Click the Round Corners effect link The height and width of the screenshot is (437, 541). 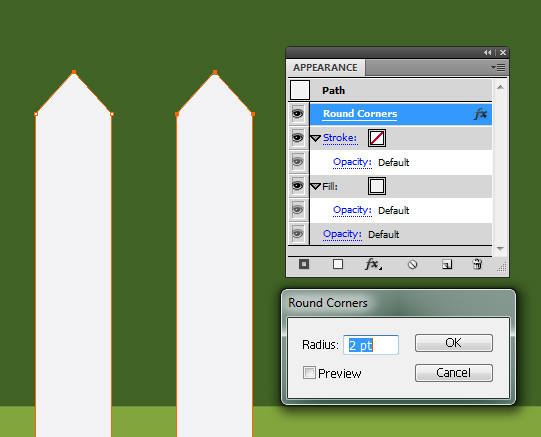360,114
